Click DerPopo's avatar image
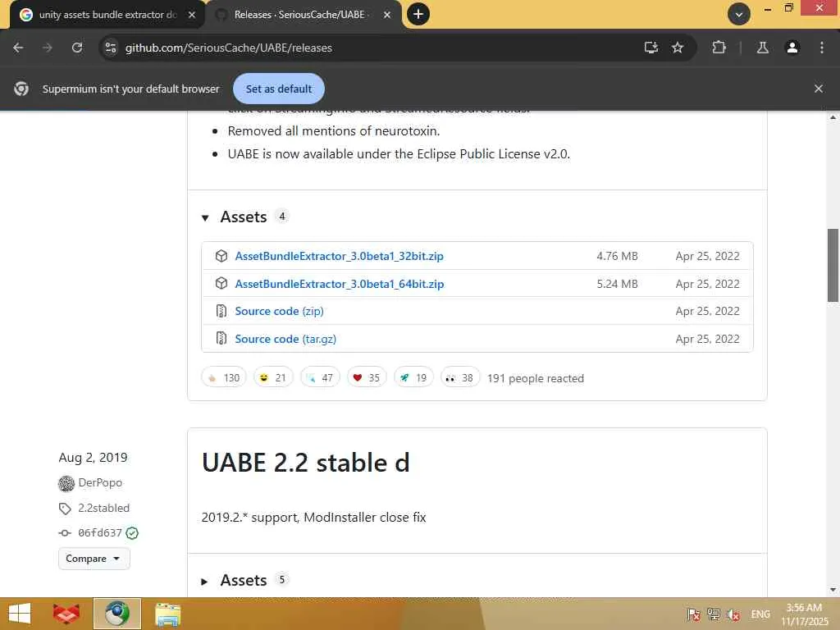 point(66,483)
